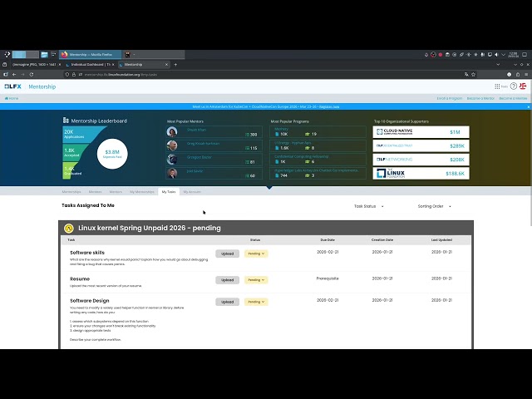
Task: Open the My Account tab
Action: tap(192, 192)
